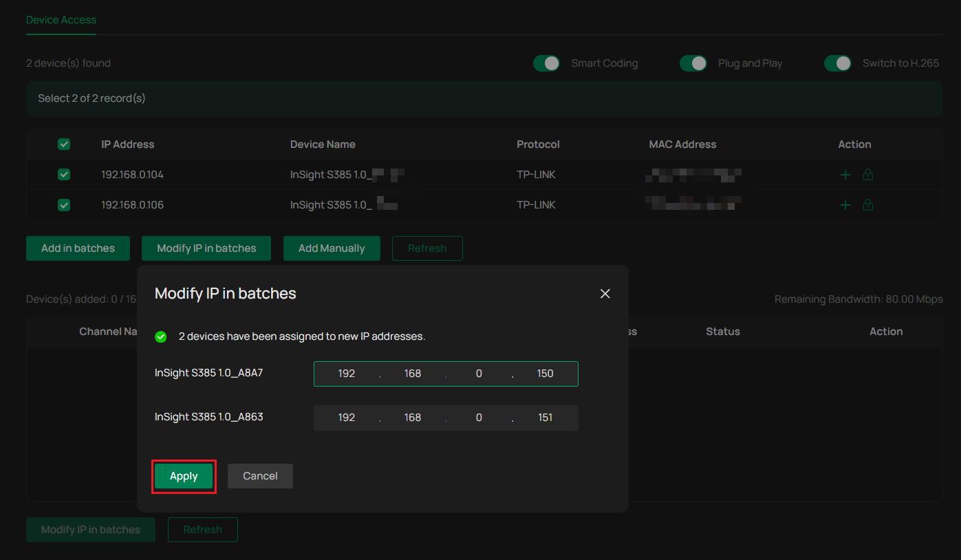This screenshot has width=961, height=560.
Task: Click the lock icon for 192.168.0.106
Action: click(868, 205)
